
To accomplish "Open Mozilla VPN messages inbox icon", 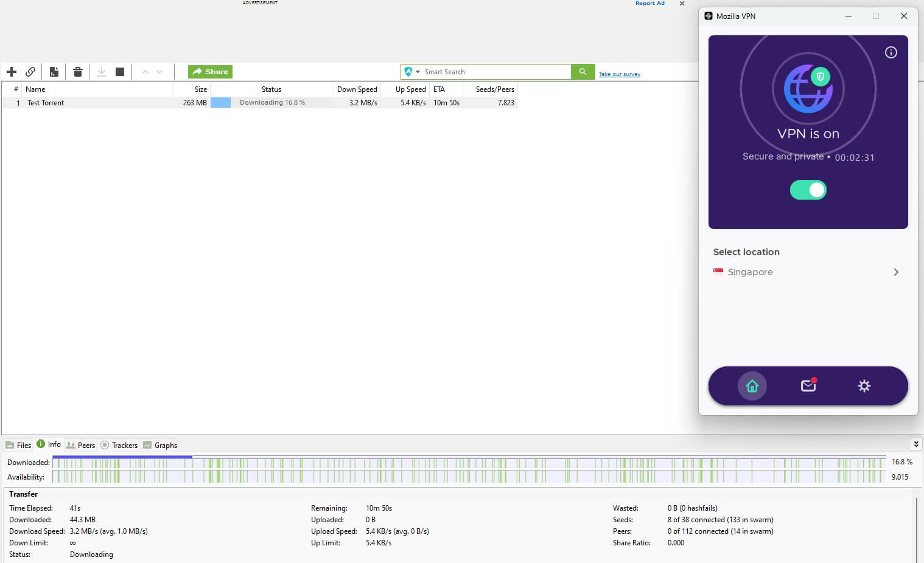I will click(808, 385).
